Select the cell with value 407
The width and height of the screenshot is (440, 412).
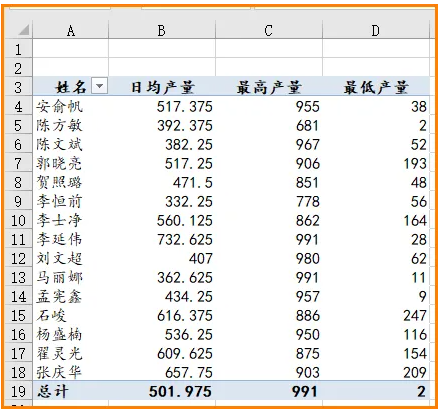[x=162, y=258]
